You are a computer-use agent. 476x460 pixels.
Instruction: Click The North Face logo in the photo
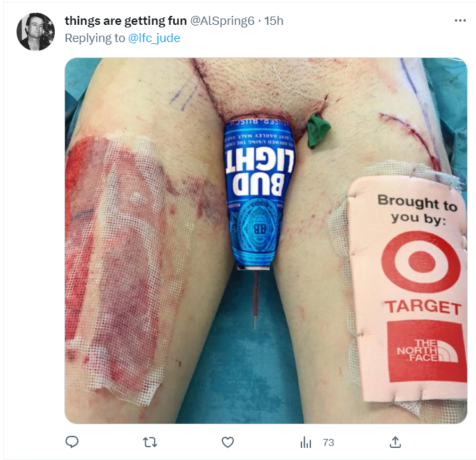(x=427, y=352)
